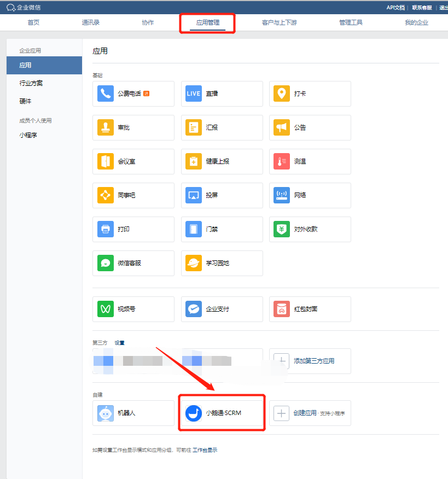Screen dimensions: 448x479
Task: Click the 学习园地 label
Action: (217, 263)
